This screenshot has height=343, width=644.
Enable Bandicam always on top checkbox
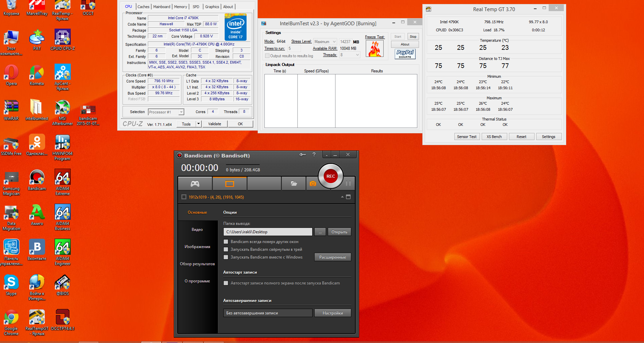pyautogui.click(x=226, y=242)
